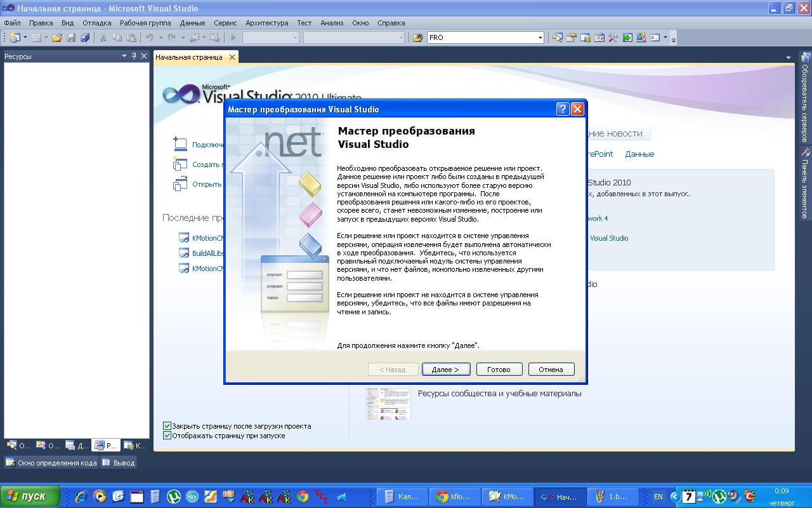Viewport: 812px width, 508px height.
Task: Click the Open File folder icon
Action: pyautogui.click(x=57, y=38)
